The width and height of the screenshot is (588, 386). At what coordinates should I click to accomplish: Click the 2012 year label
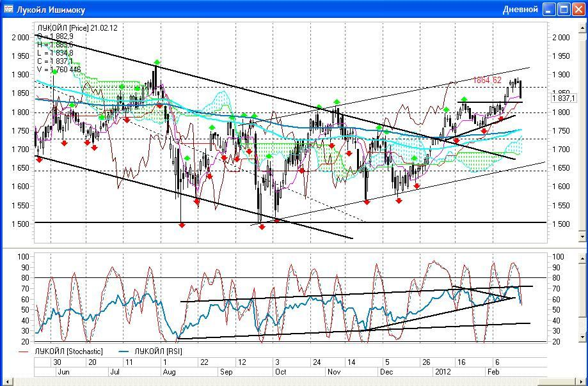[443, 372]
